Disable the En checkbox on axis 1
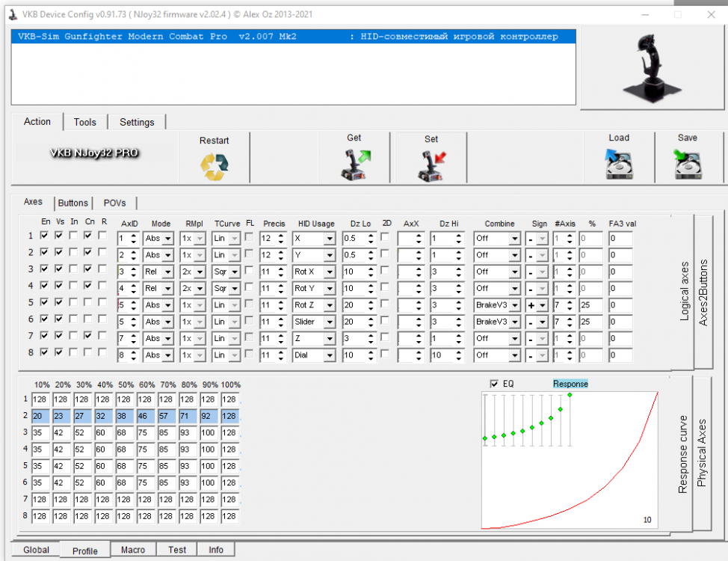The width and height of the screenshot is (728, 561). pos(44,235)
